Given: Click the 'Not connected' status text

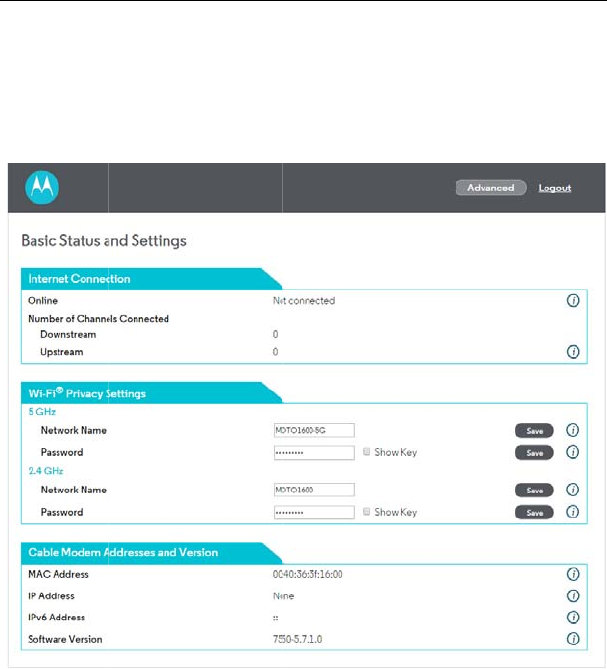Looking at the screenshot, I should click(304, 301).
